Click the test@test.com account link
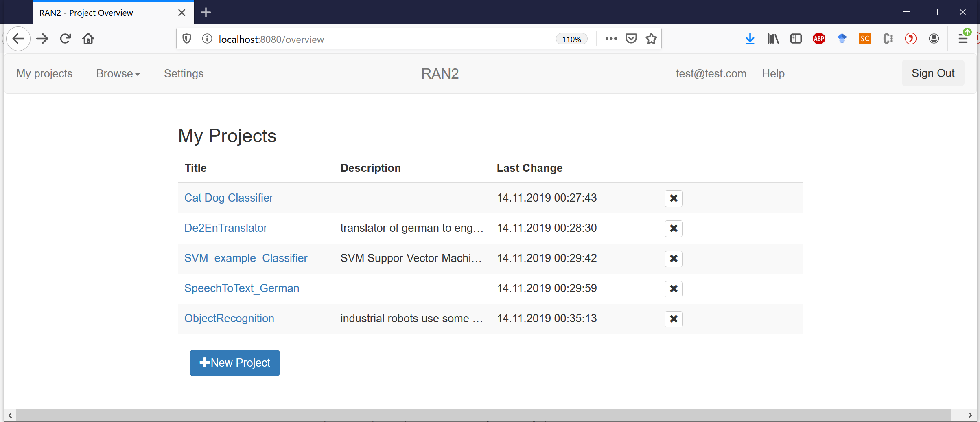Image resolution: width=980 pixels, height=422 pixels. (x=711, y=74)
